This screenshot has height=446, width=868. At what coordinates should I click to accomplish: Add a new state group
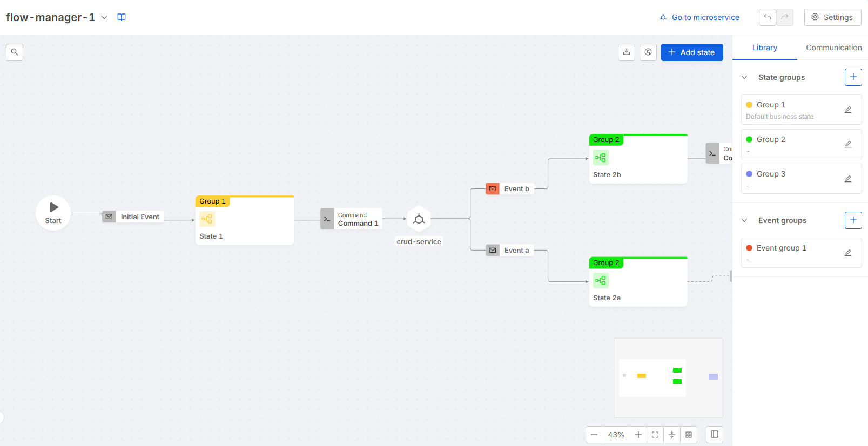pos(853,77)
